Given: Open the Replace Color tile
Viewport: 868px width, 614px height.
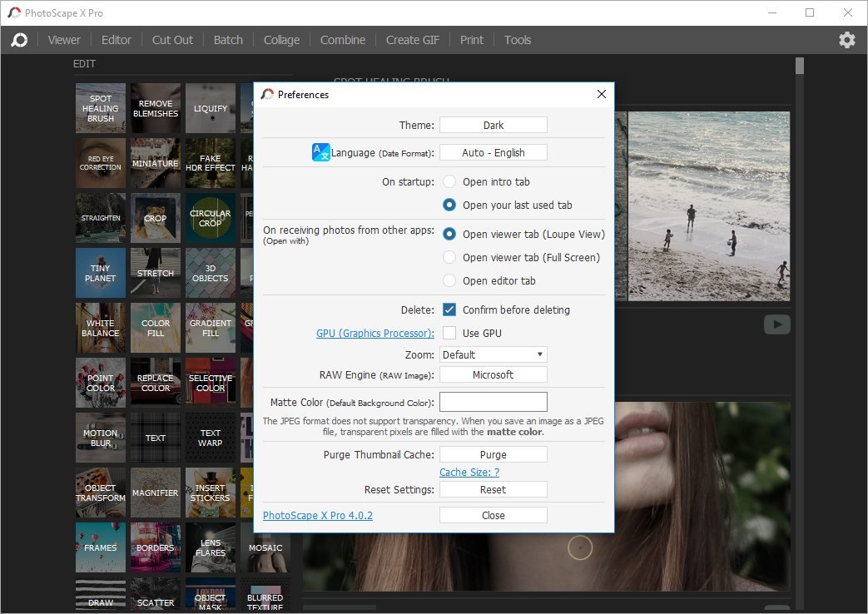Looking at the screenshot, I should click(156, 383).
